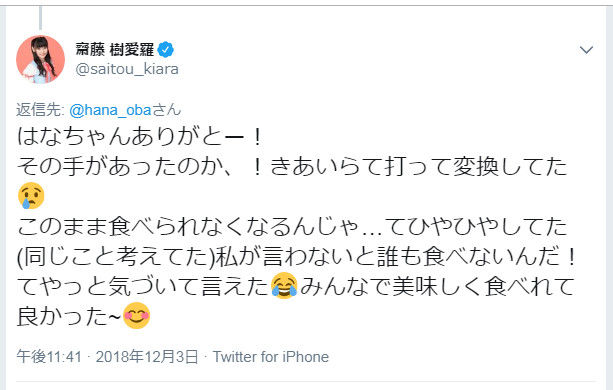Image resolution: width=613 pixels, height=390 pixels.
Task: Click the ending text 良かった~
Action: click(x=69, y=316)
